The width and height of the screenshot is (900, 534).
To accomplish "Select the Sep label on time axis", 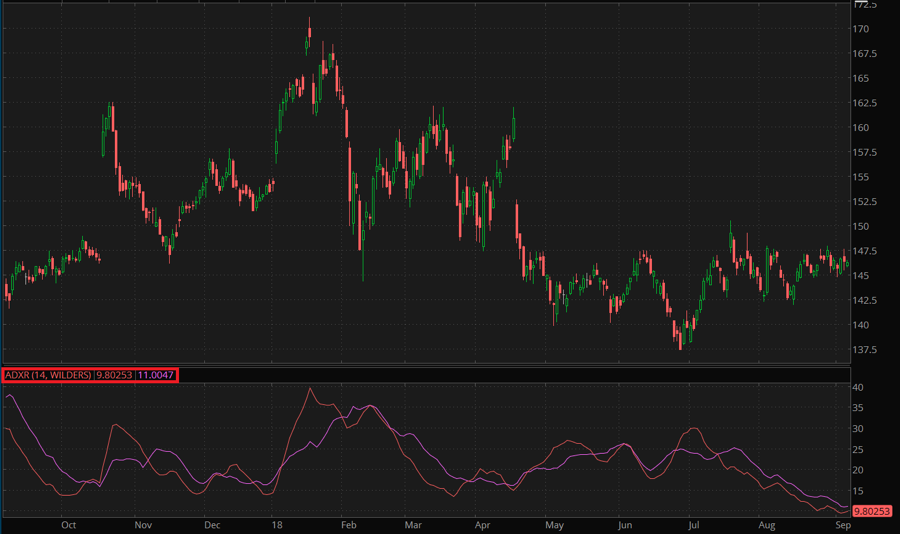I will click(842, 524).
